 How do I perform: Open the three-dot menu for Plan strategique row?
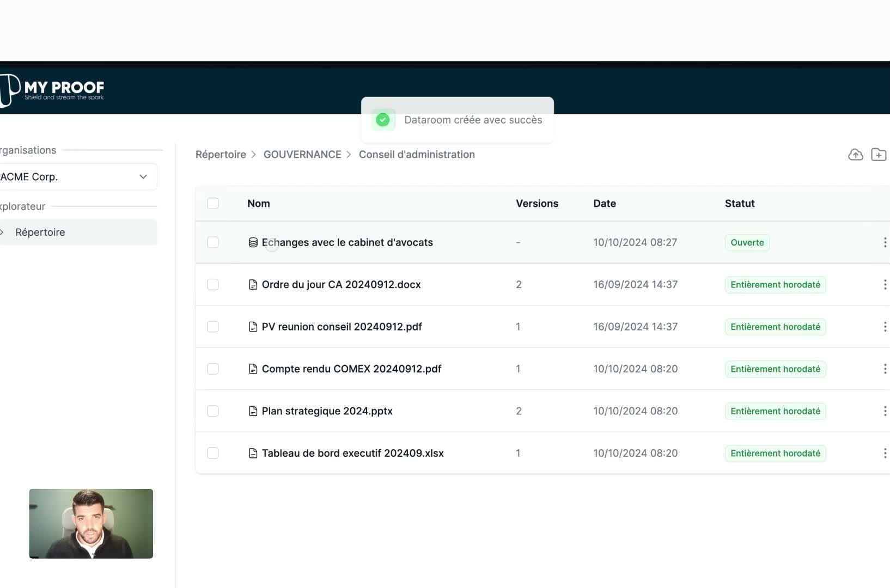(x=884, y=411)
